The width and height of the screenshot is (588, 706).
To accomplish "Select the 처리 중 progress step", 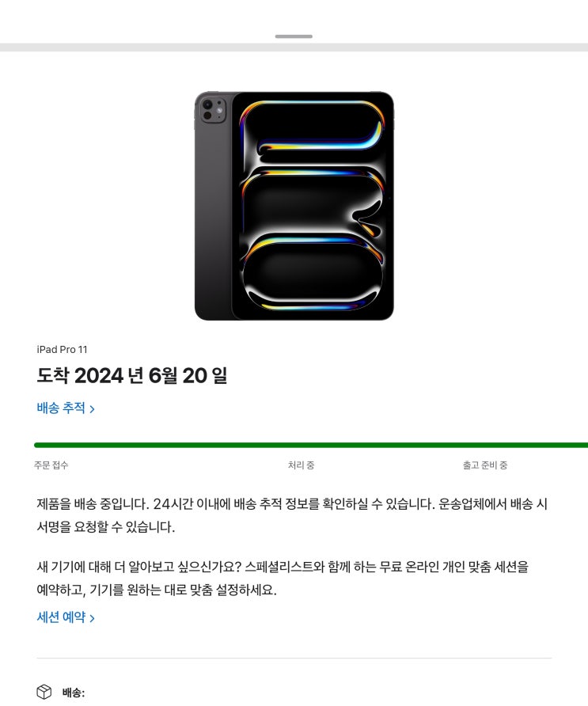I will pos(302,465).
